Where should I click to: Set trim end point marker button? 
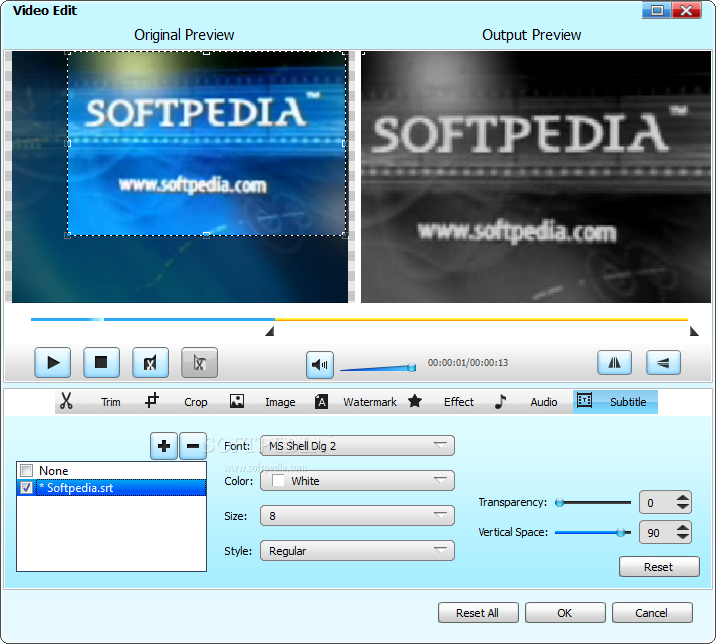coord(200,363)
